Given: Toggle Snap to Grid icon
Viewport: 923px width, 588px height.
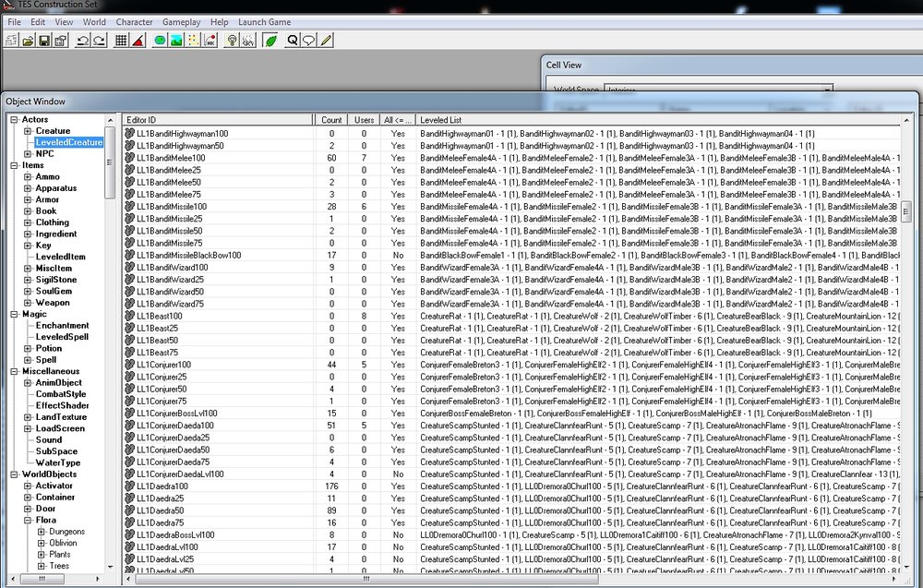Looking at the screenshot, I should click(x=121, y=41).
